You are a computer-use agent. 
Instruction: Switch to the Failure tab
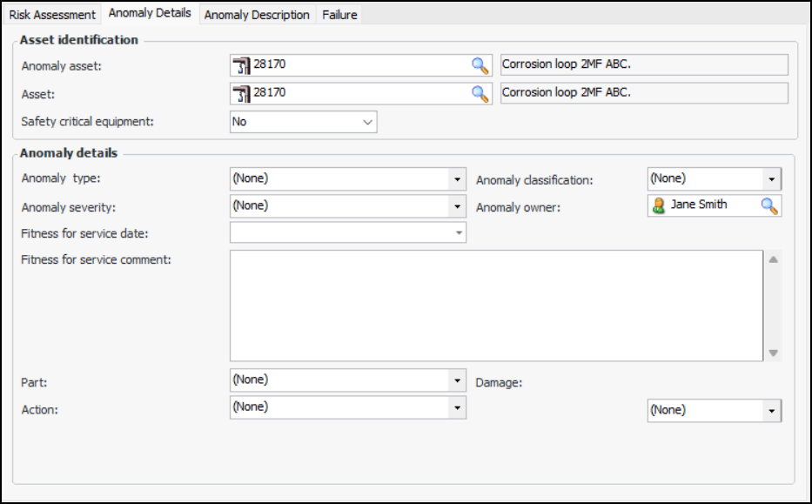pos(339,15)
